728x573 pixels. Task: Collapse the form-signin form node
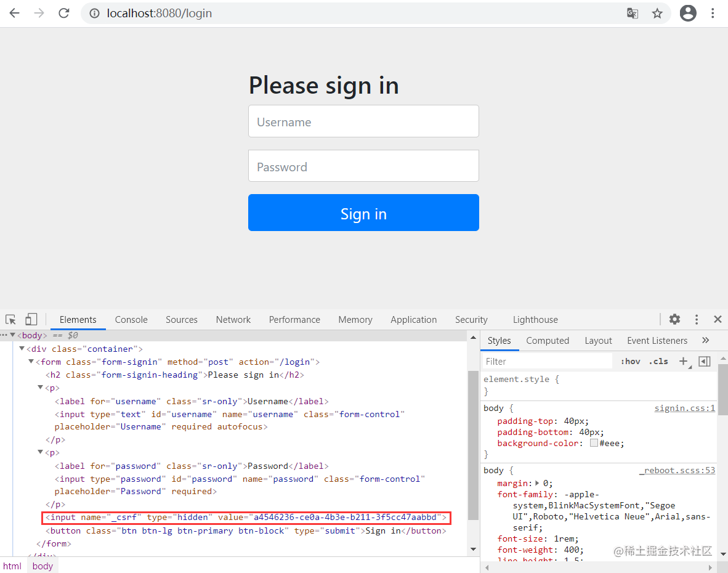click(31, 361)
